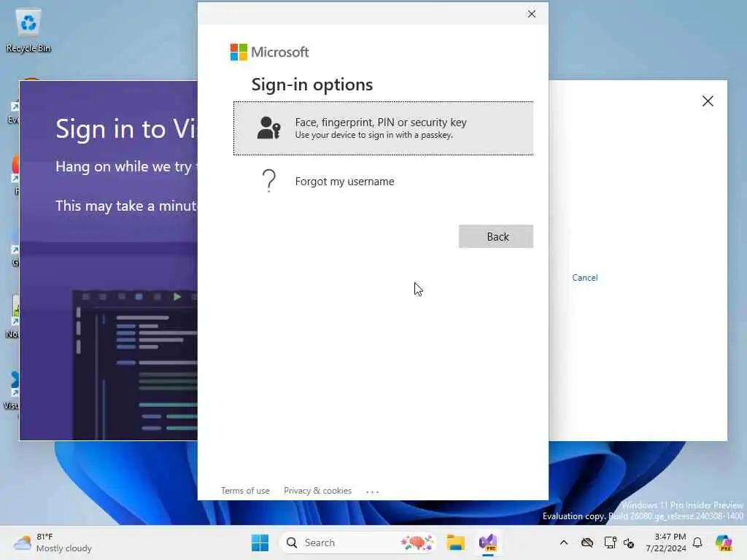Open the notifications bell icon
The image size is (747, 560).
click(697, 542)
